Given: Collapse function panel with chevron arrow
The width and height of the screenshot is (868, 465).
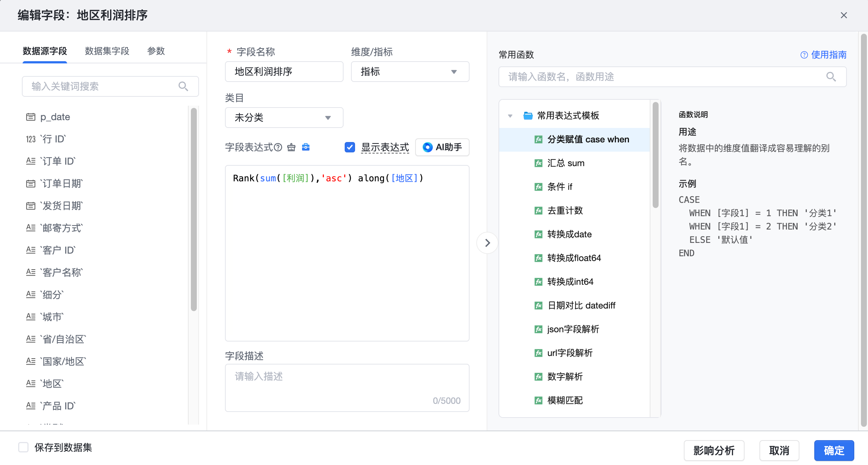Looking at the screenshot, I should pyautogui.click(x=487, y=243).
